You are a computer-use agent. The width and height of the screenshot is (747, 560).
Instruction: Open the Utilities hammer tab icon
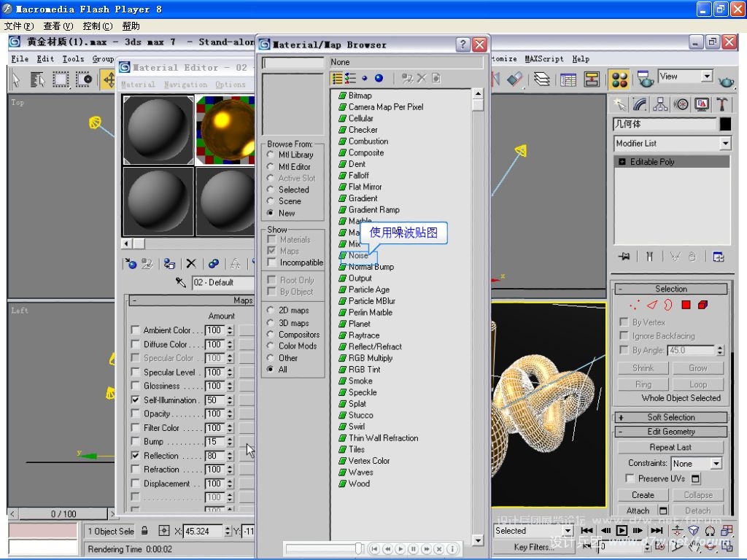[721, 104]
